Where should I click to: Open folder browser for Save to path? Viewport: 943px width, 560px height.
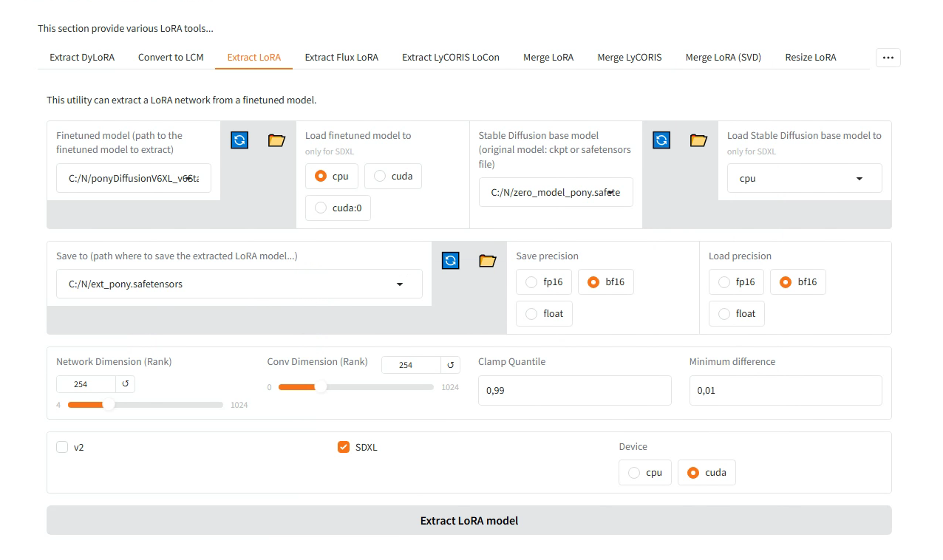(x=488, y=260)
